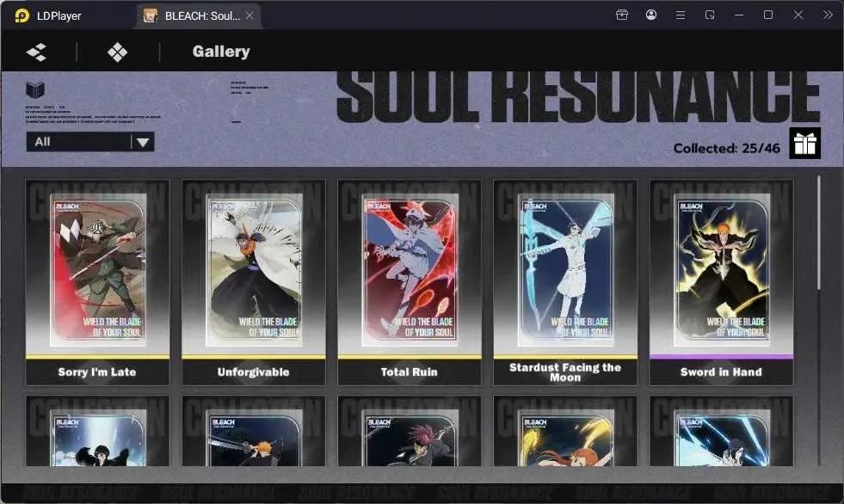Select second-row card under Total Ruin
The height and width of the screenshot is (504, 844).
point(409,431)
